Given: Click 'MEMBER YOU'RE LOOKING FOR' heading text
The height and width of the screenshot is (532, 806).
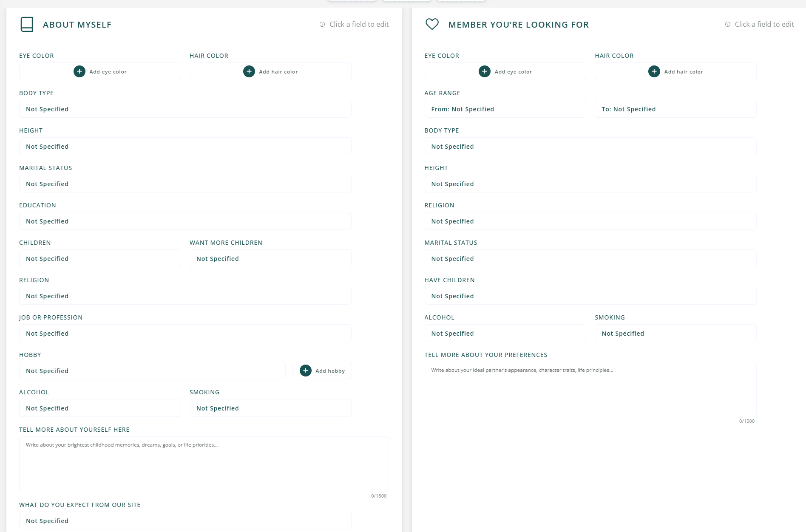Looking at the screenshot, I should [x=519, y=25].
